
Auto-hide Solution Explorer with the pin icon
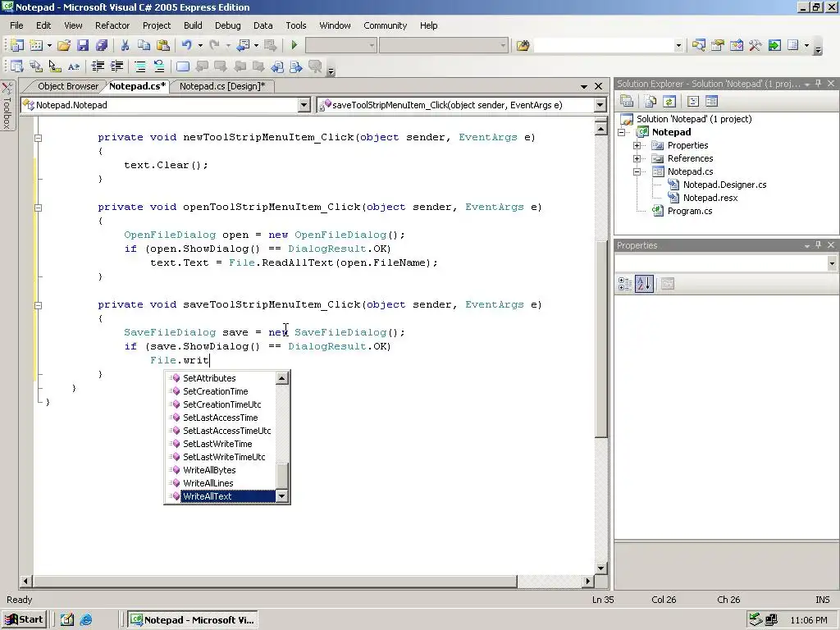point(818,84)
